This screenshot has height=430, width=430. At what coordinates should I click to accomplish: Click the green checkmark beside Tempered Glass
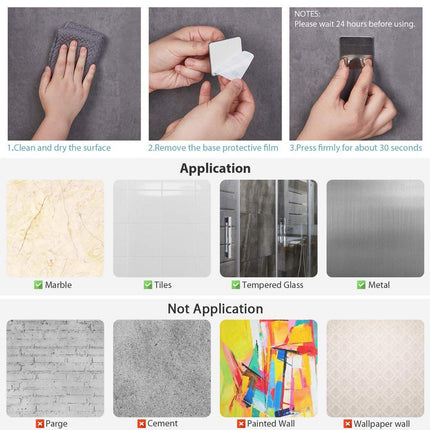click(x=236, y=285)
